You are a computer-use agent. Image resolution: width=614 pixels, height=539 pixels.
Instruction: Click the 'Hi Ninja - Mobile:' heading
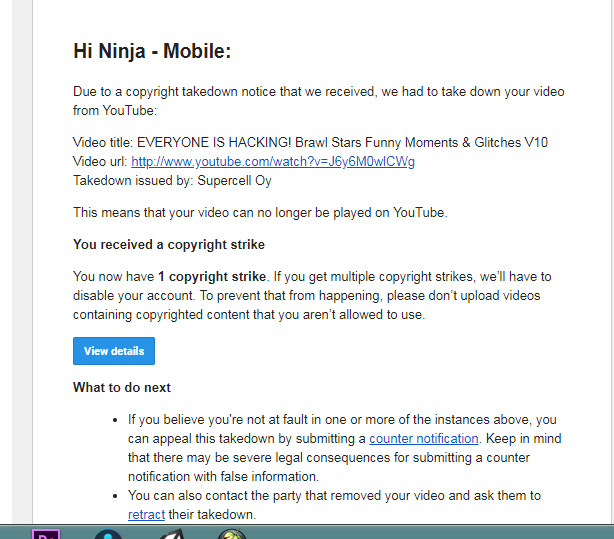pyautogui.click(x=152, y=51)
